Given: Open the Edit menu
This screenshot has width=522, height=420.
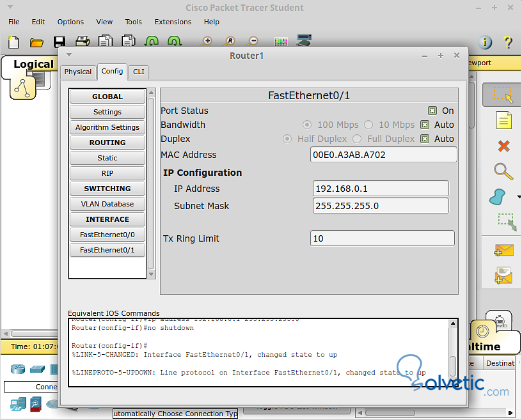Looking at the screenshot, I should [38, 22].
